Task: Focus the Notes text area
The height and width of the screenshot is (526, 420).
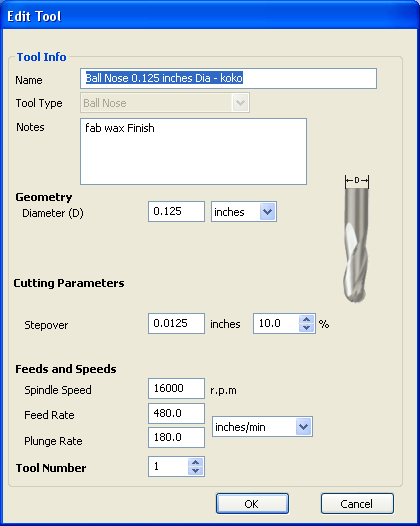Action: click(x=193, y=151)
